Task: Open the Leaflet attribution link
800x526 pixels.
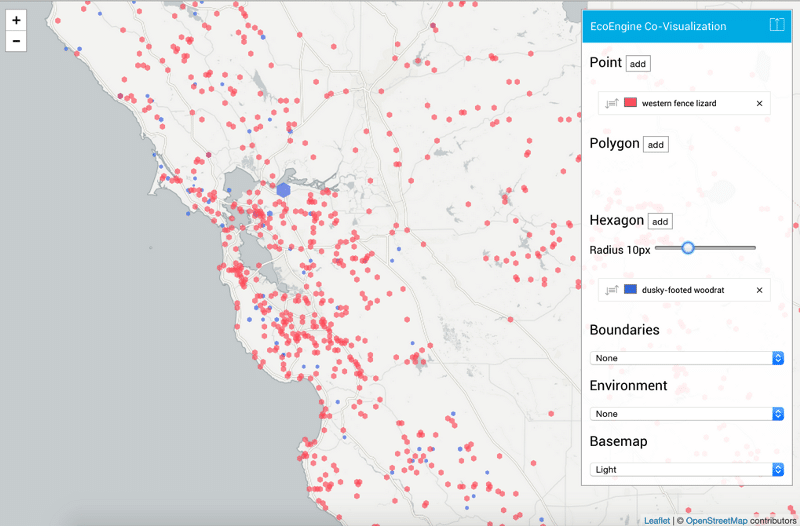Action: pyautogui.click(x=656, y=520)
